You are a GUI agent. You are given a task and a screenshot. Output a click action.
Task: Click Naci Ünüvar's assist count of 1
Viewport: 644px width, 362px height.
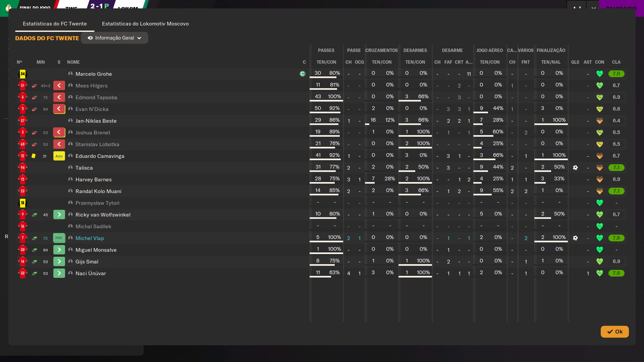588,273
